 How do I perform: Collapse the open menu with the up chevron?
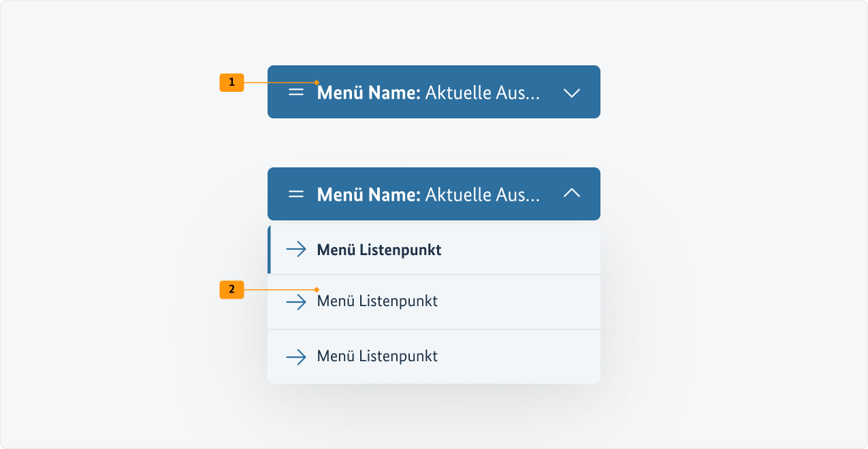pyautogui.click(x=572, y=193)
